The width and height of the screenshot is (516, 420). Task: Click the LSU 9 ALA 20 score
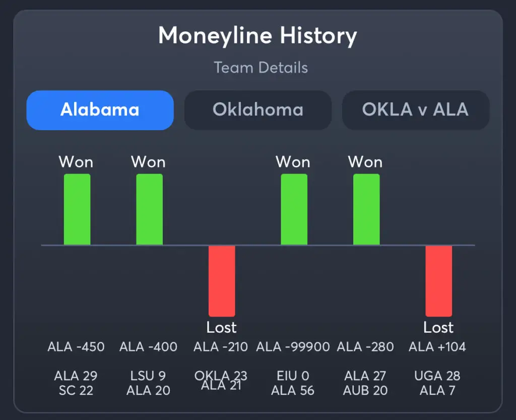(148, 383)
